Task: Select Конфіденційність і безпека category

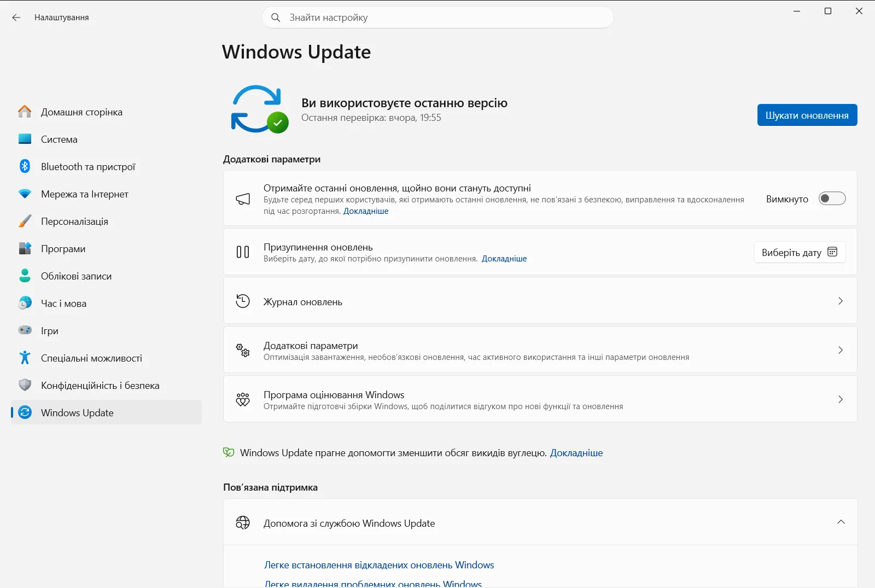Action: [106, 385]
